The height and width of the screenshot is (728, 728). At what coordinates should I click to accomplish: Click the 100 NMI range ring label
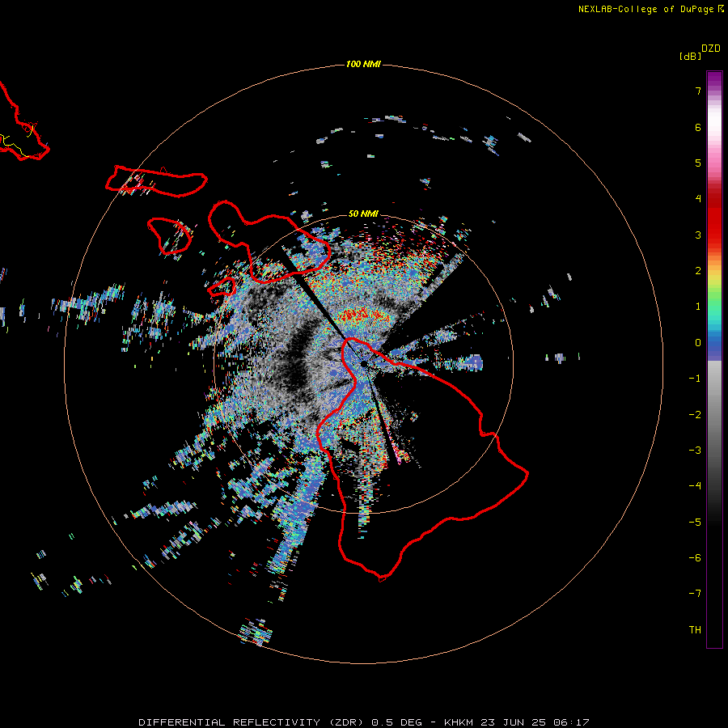pyautogui.click(x=363, y=64)
